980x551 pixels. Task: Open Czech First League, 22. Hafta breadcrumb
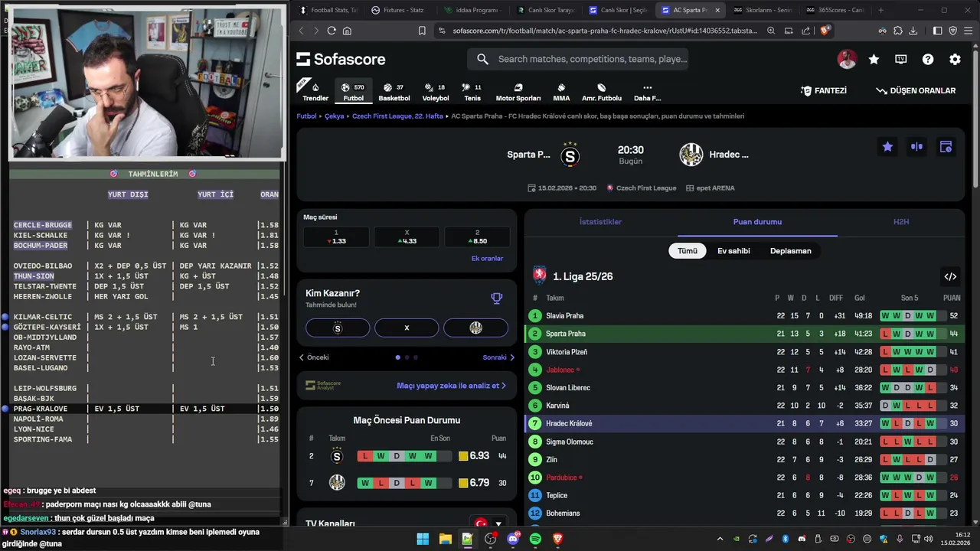(x=397, y=116)
